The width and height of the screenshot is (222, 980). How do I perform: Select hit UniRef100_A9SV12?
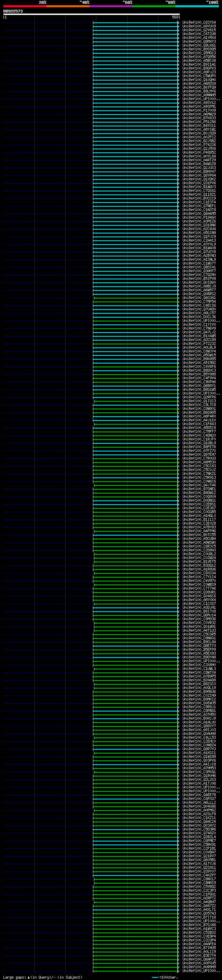pyautogui.click(x=199, y=102)
